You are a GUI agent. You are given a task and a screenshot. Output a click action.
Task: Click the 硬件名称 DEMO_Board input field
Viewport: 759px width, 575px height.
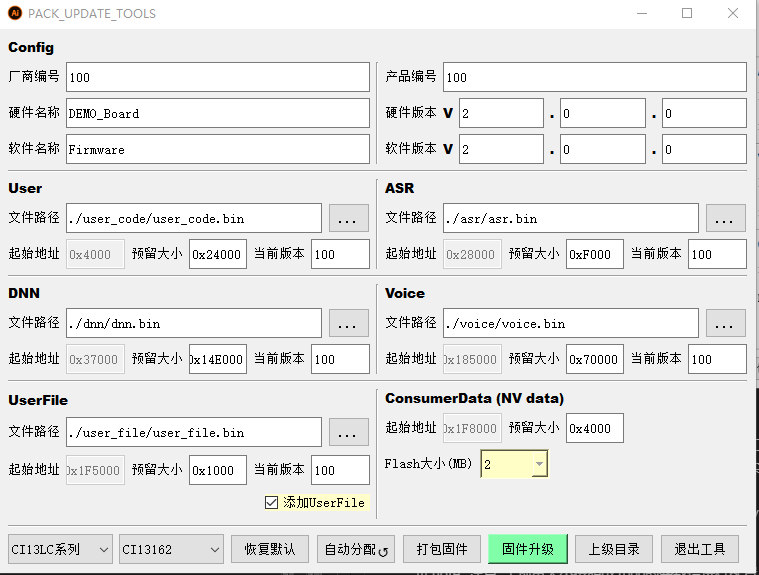pyautogui.click(x=218, y=113)
